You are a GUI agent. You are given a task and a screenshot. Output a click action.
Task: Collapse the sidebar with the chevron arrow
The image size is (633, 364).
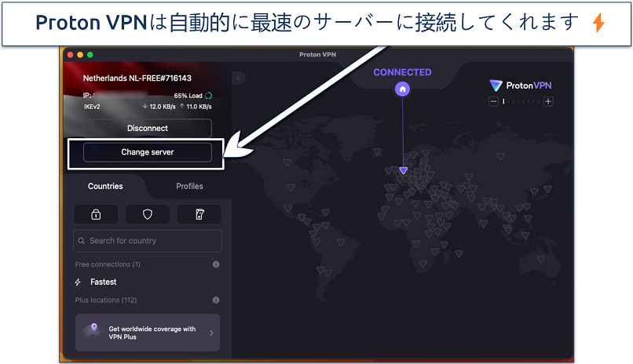coord(240,78)
